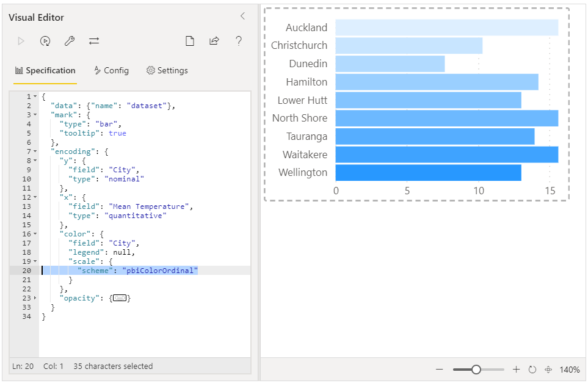Collapse the root object fold arrow on line 1
The height and width of the screenshot is (383, 588).
[35, 97]
